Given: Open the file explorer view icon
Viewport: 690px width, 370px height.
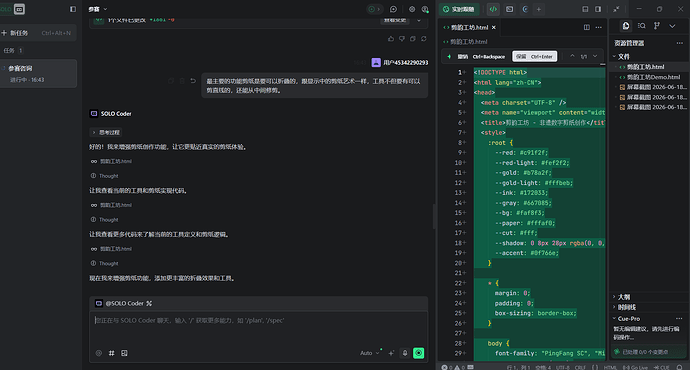Looking at the screenshot, I should pyautogui.click(x=626, y=26).
